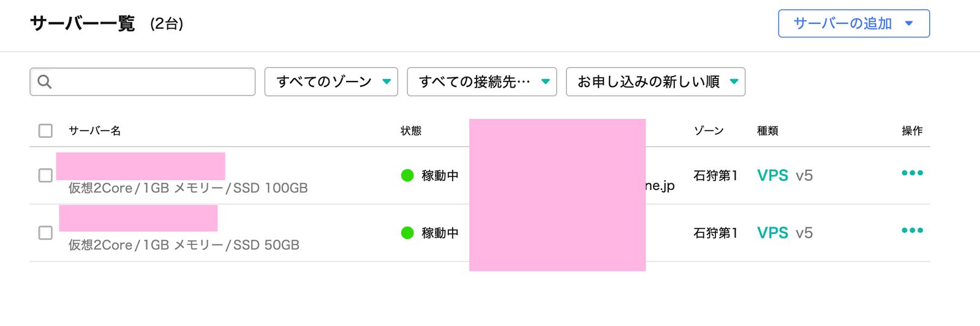Image resolution: width=980 pixels, height=326 pixels.
Task: Click the サーバー名 column header
Action: coord(94,131)
